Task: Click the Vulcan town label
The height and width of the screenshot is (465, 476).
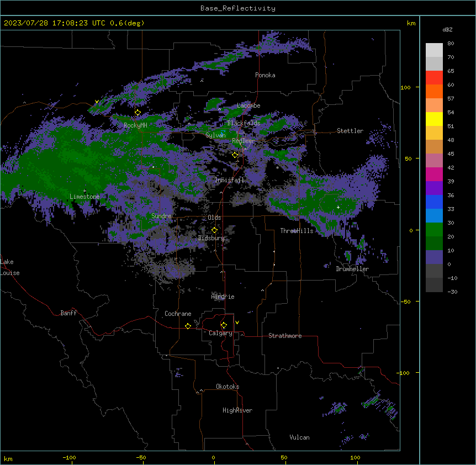Action: 300,437
